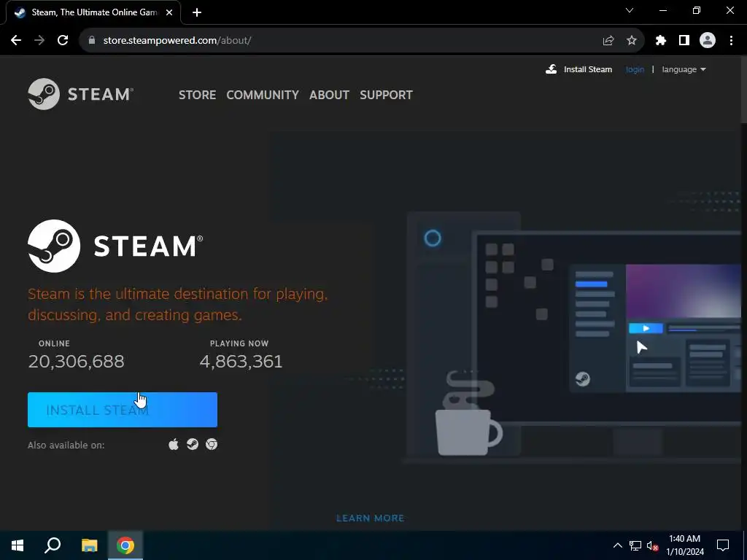Click the muted volume tray icon
This screenshot has width=747, height=560.
click(652, 545)
